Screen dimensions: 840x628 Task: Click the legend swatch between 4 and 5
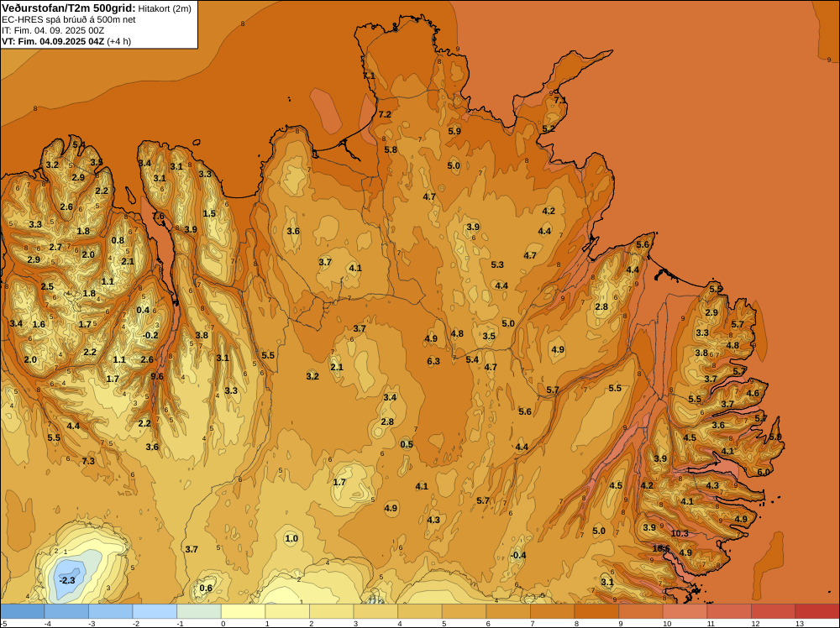point(420,611)
